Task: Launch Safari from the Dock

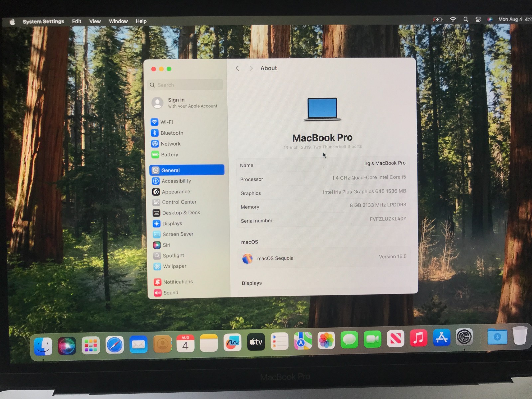Action: (115, 345)
